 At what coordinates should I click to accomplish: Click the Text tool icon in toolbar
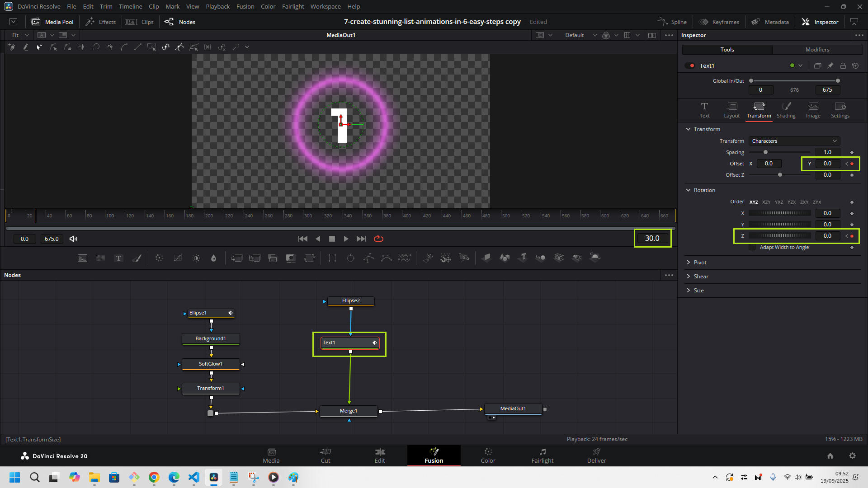[118, 258]
